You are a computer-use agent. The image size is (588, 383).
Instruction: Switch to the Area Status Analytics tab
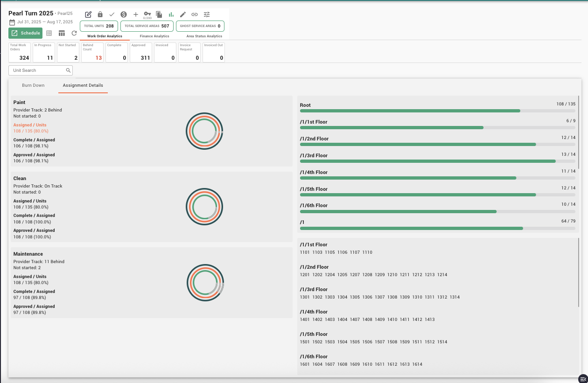coord(204,36)
